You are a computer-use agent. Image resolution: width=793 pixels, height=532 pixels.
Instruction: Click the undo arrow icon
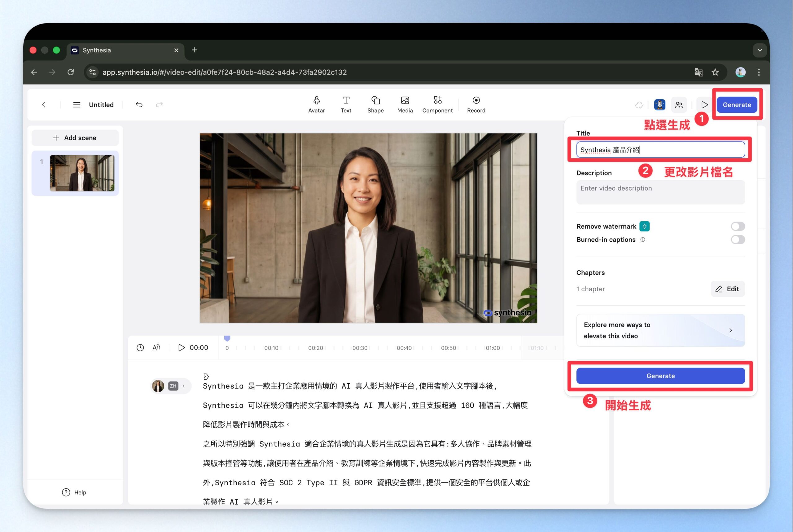(x=139, y=104)
